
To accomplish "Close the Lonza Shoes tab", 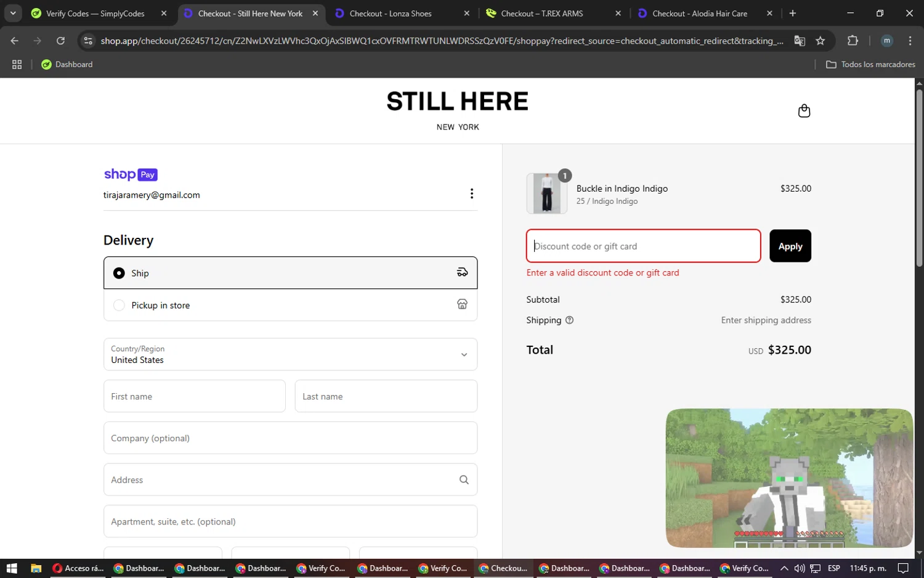I will pyautogui.click(x=466, y=14).
